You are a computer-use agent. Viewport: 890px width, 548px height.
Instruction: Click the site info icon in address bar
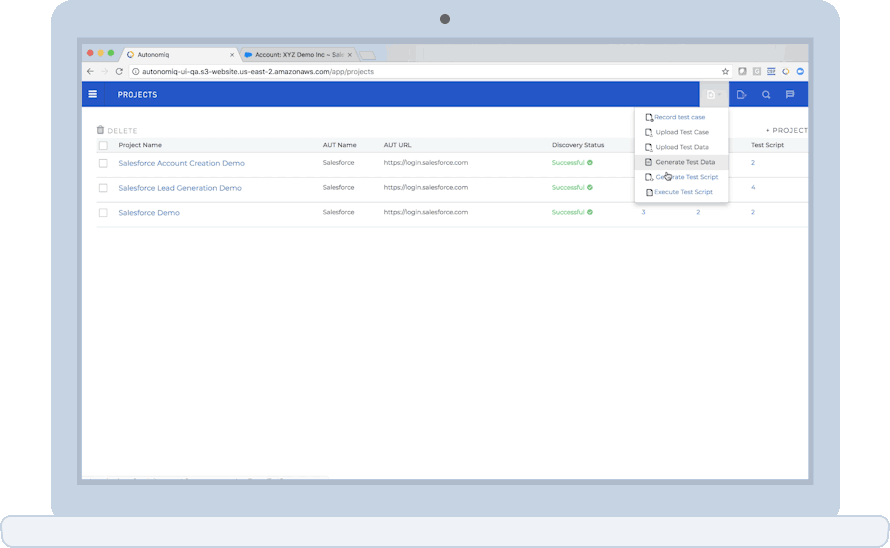(135, 72)
